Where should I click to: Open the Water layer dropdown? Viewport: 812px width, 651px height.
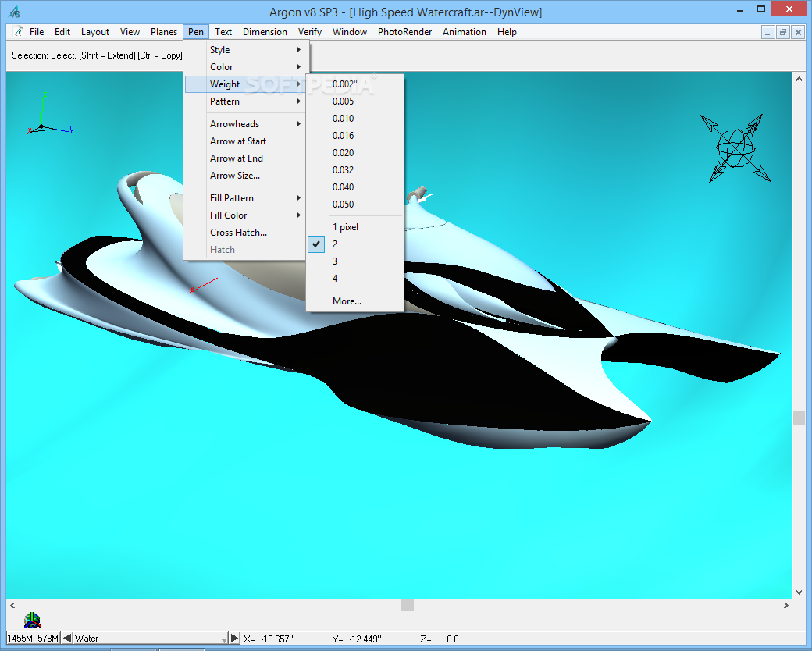(x=224, y=639)
